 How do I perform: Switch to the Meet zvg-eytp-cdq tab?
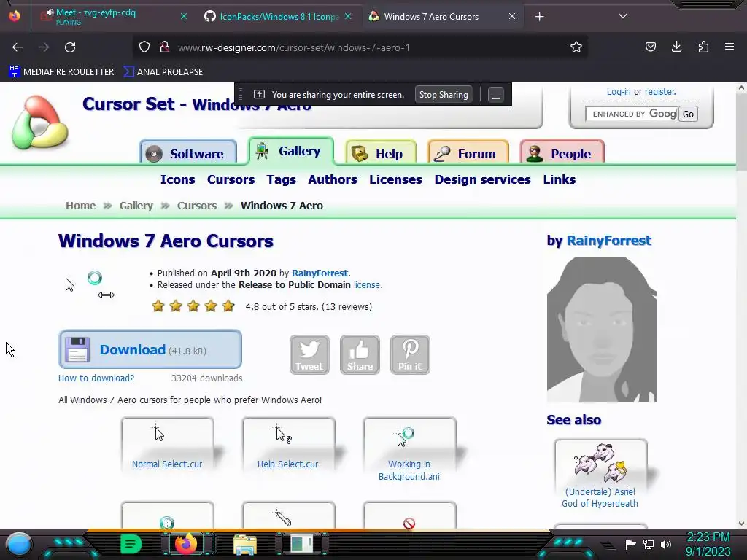click(x=109, y=17)
